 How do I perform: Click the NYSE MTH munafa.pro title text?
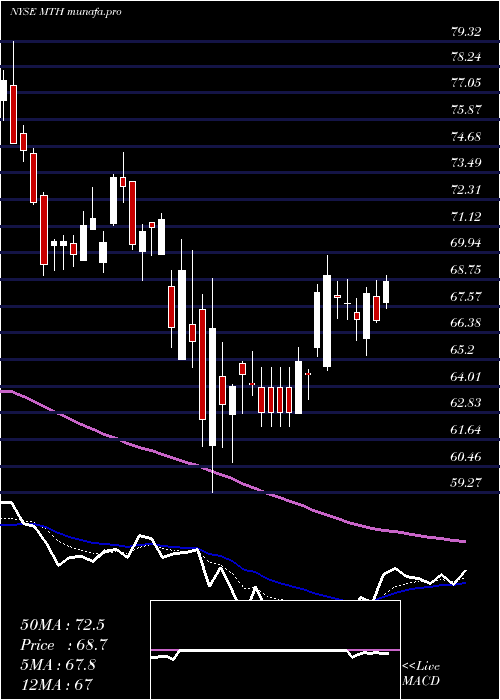pos(66,12)
